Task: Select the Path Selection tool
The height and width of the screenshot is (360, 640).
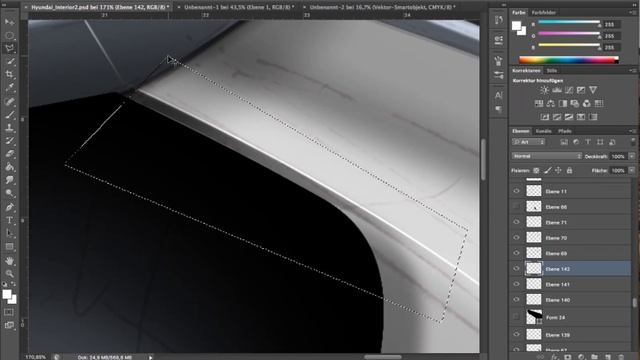Action: [x=9, y=233]
